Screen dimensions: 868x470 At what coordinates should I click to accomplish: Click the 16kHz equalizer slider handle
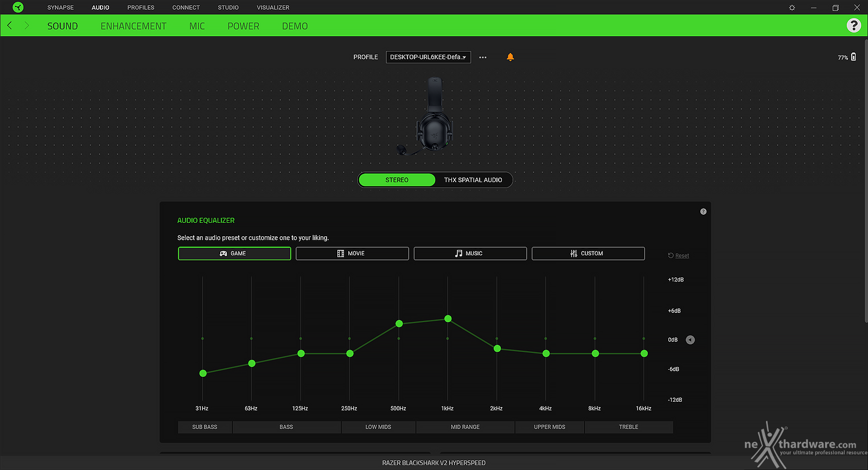[x=644, y=353]
